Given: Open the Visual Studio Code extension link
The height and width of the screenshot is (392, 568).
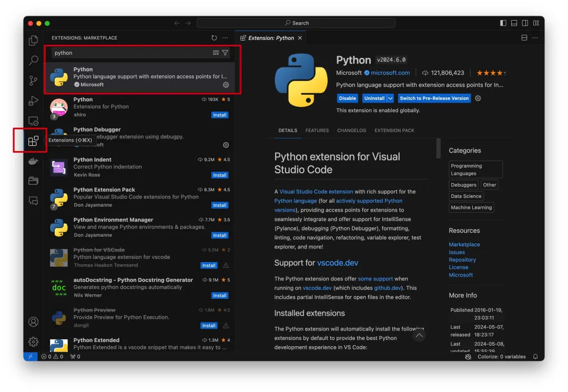Looking at the screenshot, I should [316, 192].
